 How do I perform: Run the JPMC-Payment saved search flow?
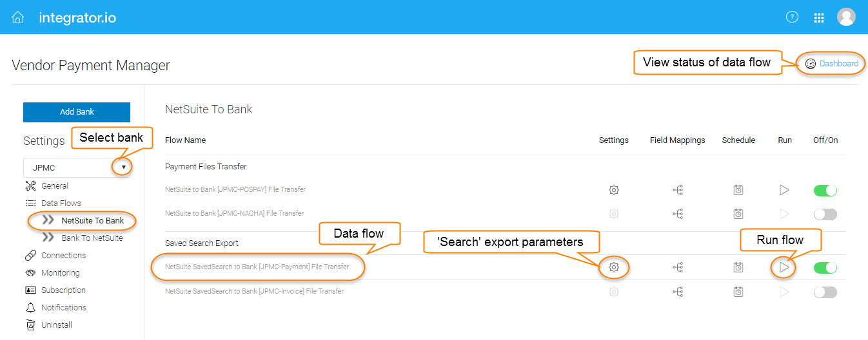[x=784, y=267]
